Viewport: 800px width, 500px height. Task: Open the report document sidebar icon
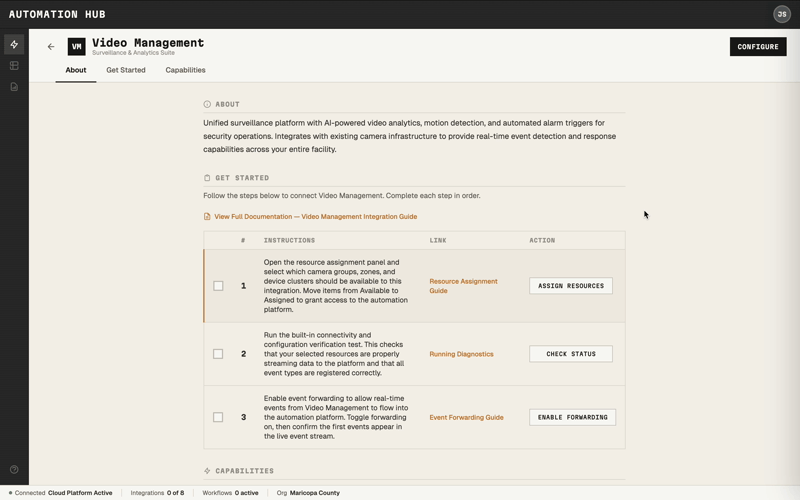click(14, 87)
